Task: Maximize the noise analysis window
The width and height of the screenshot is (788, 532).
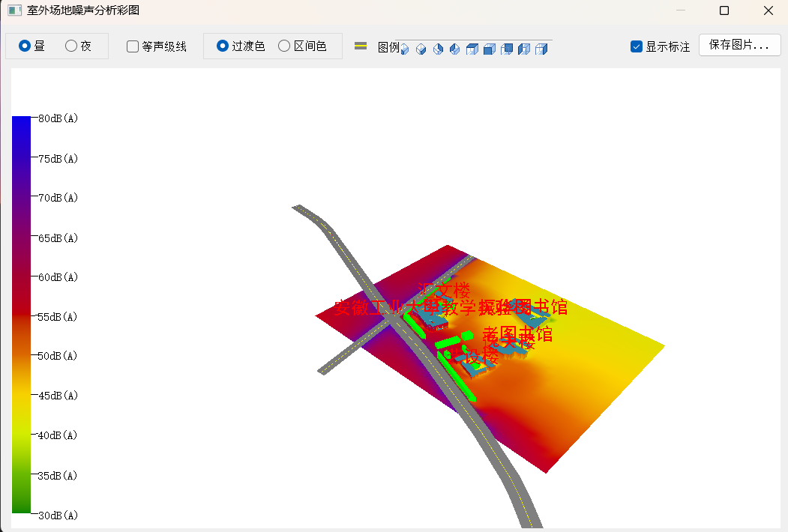Action: (x=724, y=10)
